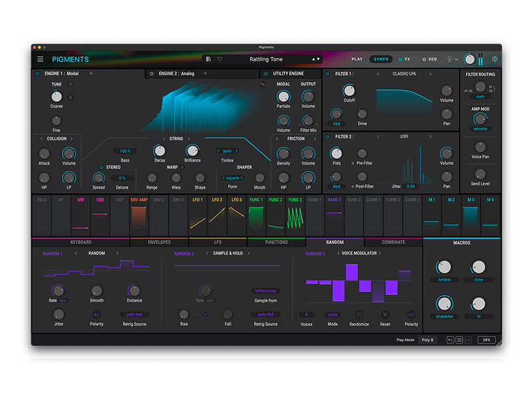Select previous Filter 1 type arrow
The width and height of the screenshot is (532, 399).
[378, 74]
